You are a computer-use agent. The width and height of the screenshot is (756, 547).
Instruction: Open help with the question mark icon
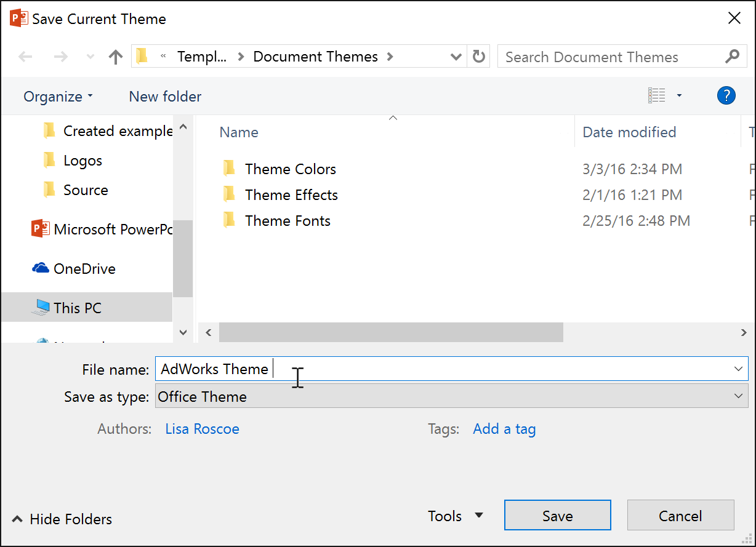click(726, 96)
